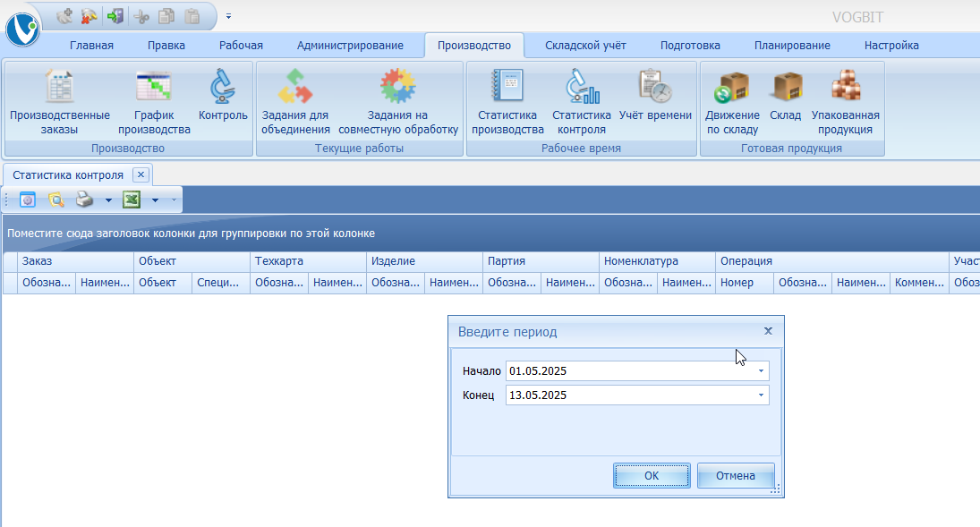
Task: Close the Статистика контроля document tab
Action: (140, 174)
